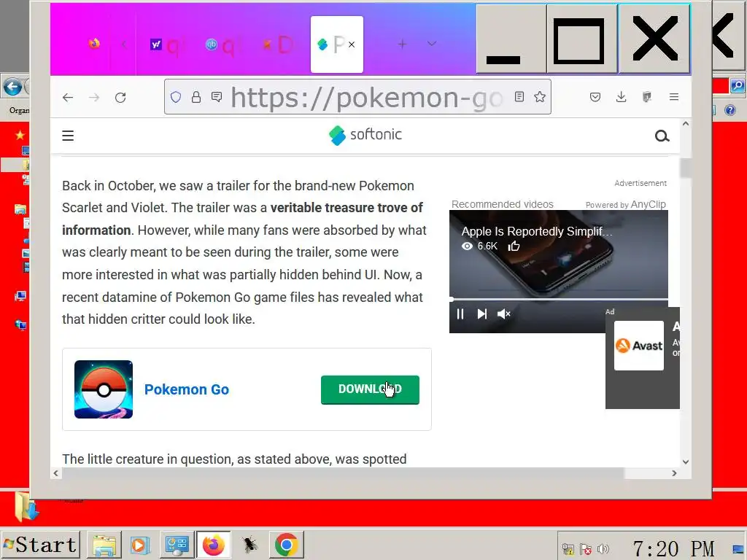Open the Firefox downloads panel

[621, 97]
